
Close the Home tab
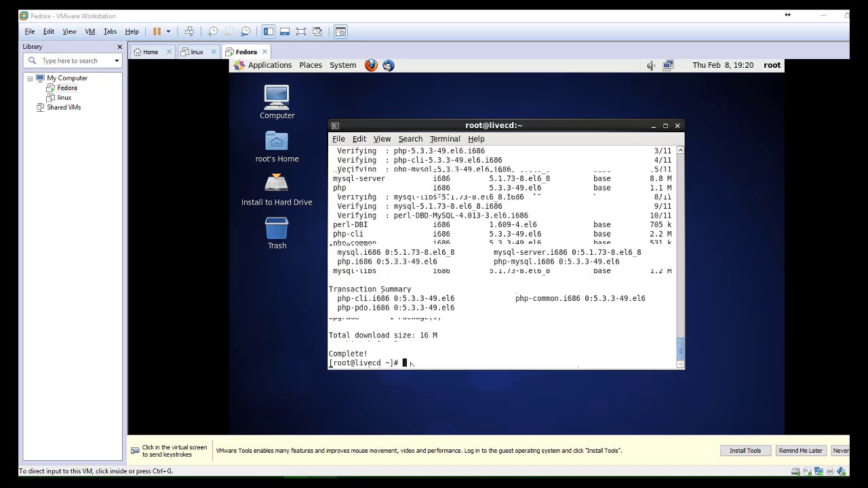169,52
